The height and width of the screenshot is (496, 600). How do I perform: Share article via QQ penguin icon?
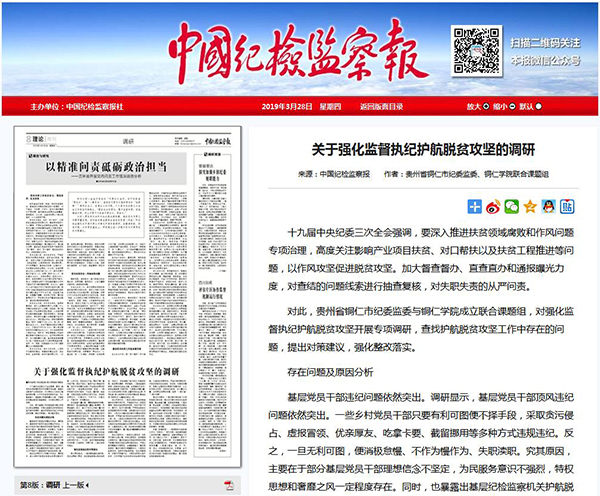[x=548, y=207]
